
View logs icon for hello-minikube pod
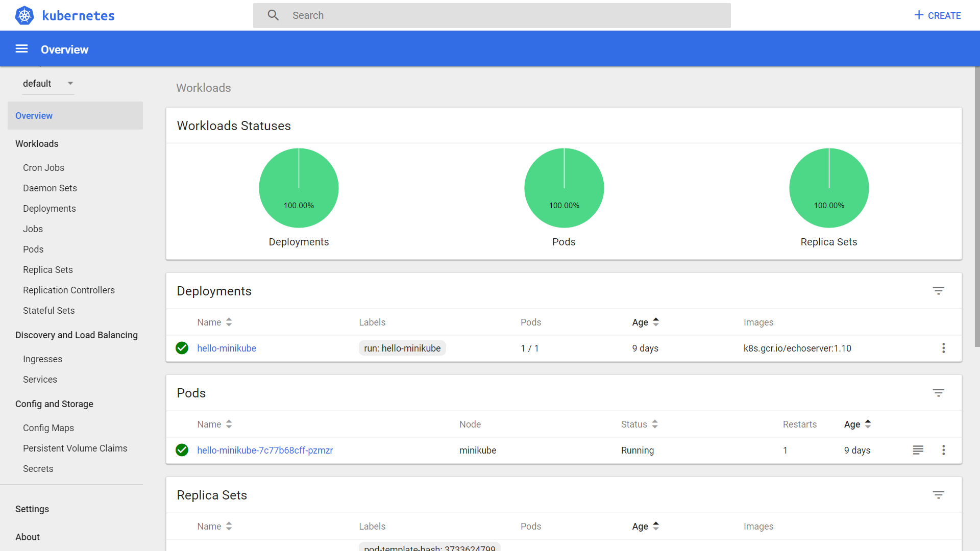(918, 450)
